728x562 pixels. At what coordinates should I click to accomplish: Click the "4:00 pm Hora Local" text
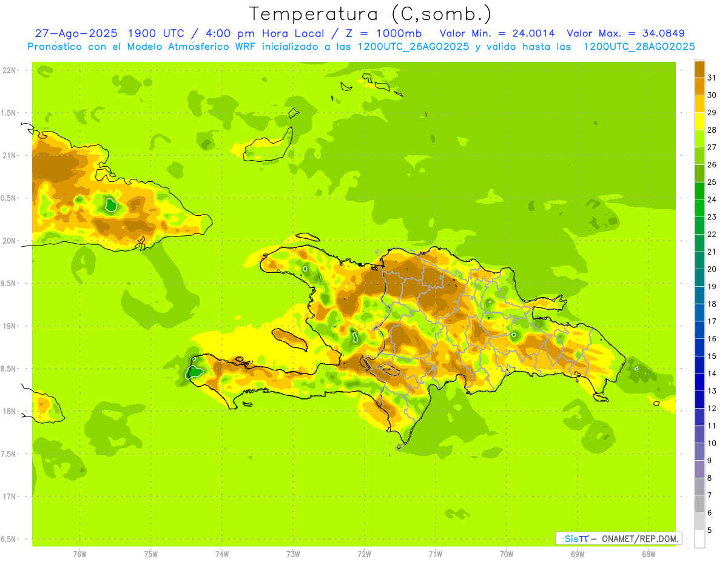click(x=266, y=33)
